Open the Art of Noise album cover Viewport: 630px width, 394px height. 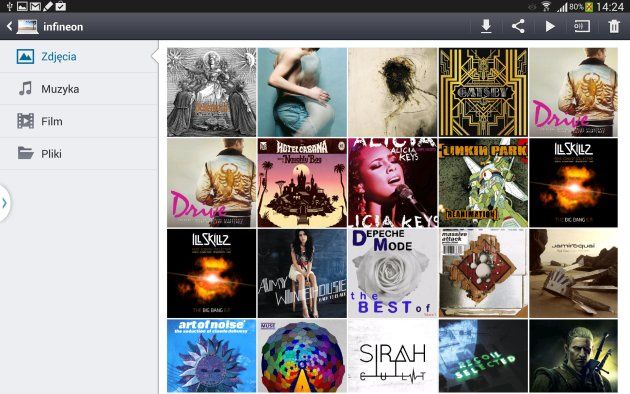pyautogui.click(x=211, y=356)
